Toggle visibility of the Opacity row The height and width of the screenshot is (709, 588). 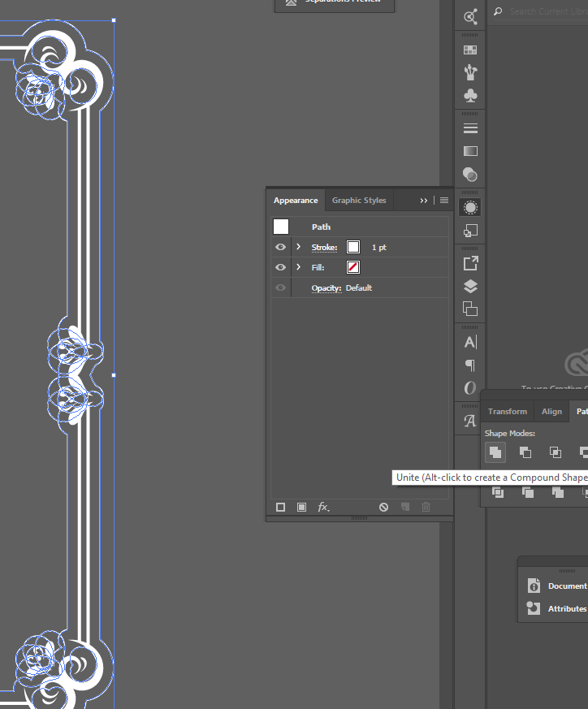click(280, 287)
